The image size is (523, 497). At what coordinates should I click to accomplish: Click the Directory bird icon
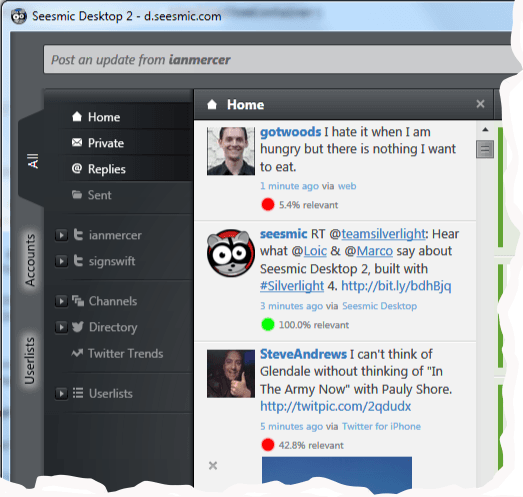point(78,327)
